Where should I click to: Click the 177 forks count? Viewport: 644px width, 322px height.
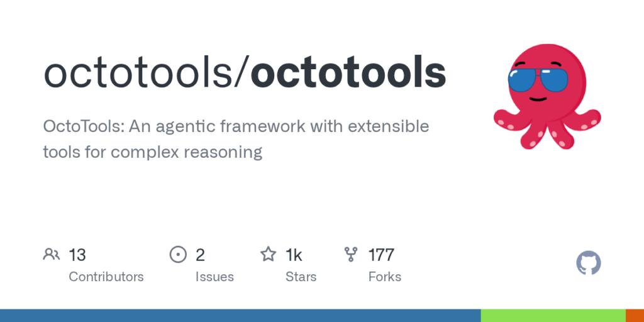(381, 255)
